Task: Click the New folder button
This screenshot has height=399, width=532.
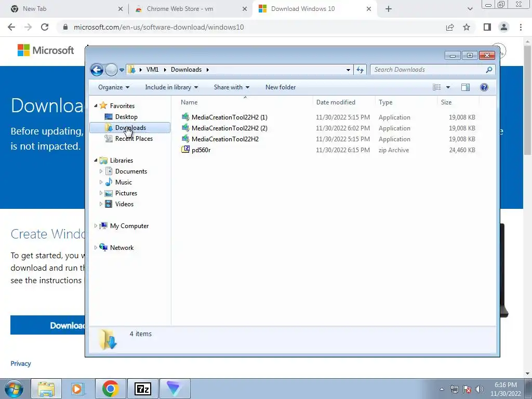Action: 281,87
